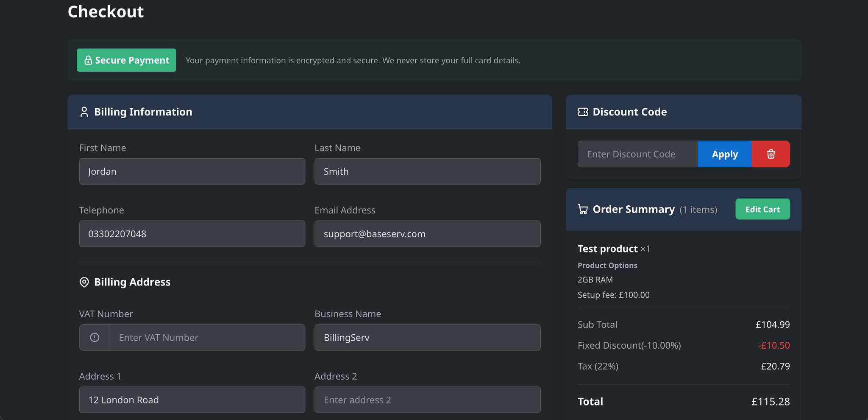Click the 'VAT Number' field label
Image resolution: width=868 pixels, height=420 pixels.
click(x=106, y=314)
